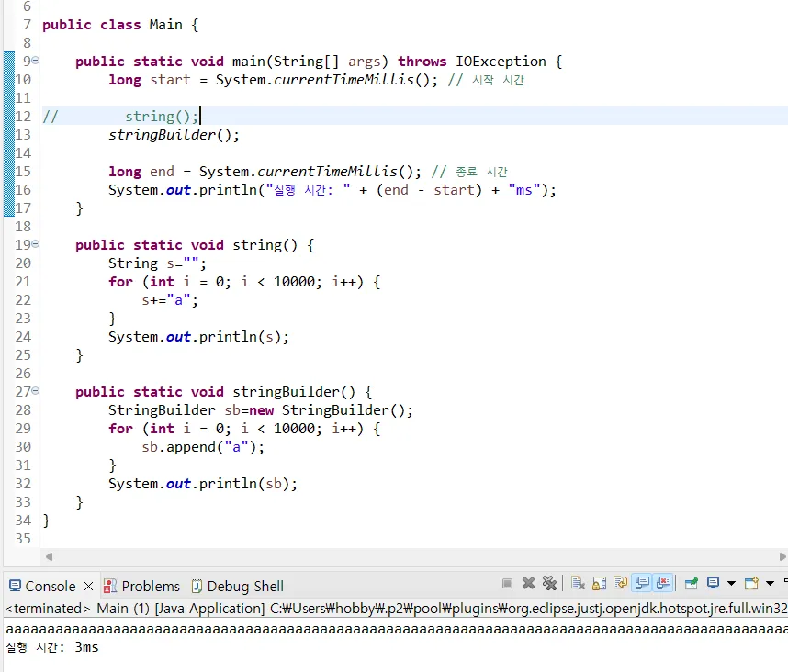
Task: Toggle Scroll Lock in the console
Action: tap(599, 583)
